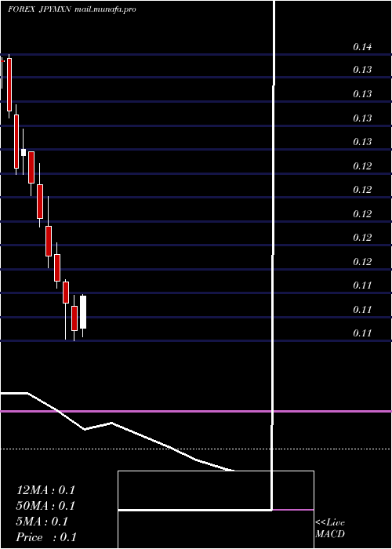
Task: Click the "Price : 0.1" readout
Action: pos(46,537)
